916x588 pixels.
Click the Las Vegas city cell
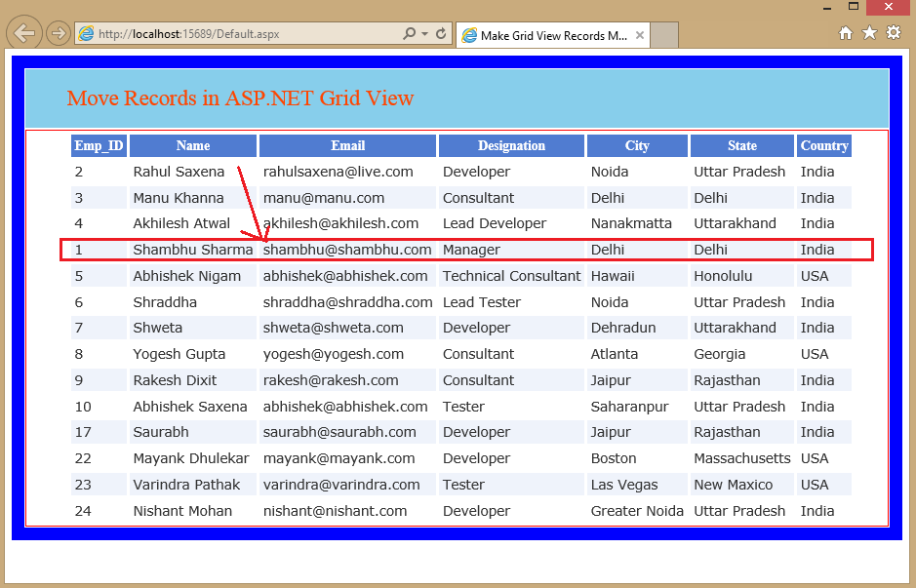637,485
